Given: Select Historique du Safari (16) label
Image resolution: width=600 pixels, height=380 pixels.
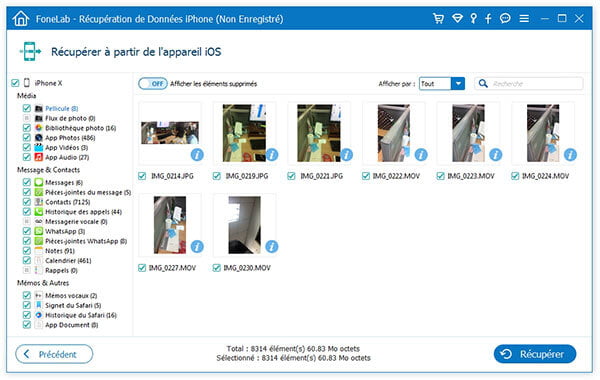Looking at the screenshot, I should [x=81, y=315].
